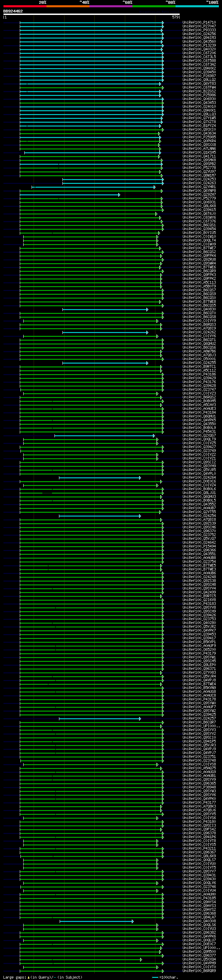Click the purple ~60% identity legend segment

coord(111,6)
